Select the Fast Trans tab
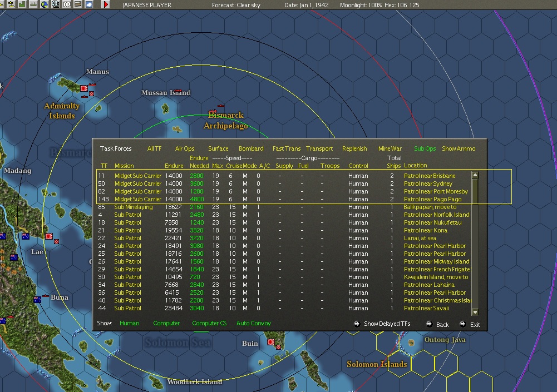Screen dimensions: 557x392 [x=287, y=148]
